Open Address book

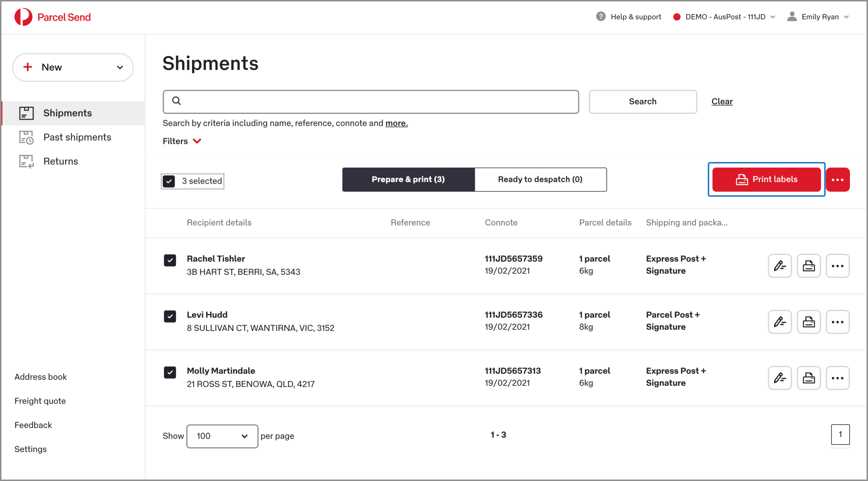pyautogui.click(x=41, y=377)
